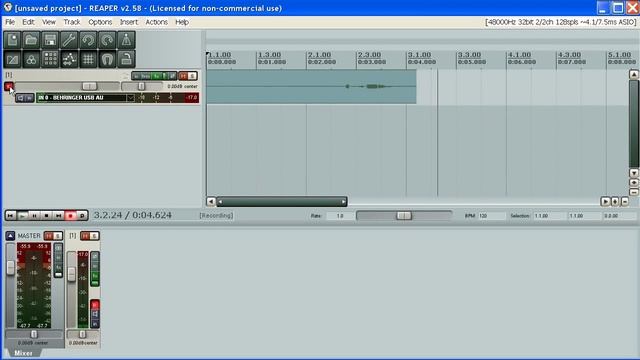Click the Rate value field
This screenshot has height=360, width=640.
point(340,216)
